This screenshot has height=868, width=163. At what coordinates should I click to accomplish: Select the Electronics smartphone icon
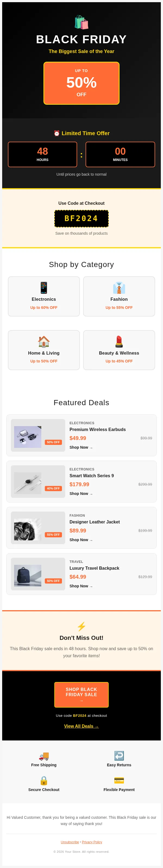(x=43, y=287)
